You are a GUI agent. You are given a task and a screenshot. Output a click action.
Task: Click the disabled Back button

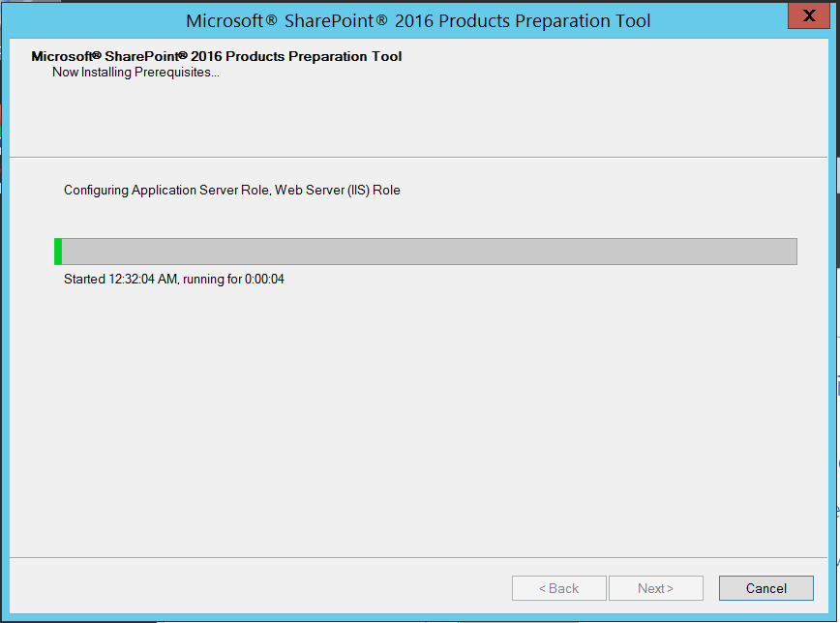tap(558, 588)
